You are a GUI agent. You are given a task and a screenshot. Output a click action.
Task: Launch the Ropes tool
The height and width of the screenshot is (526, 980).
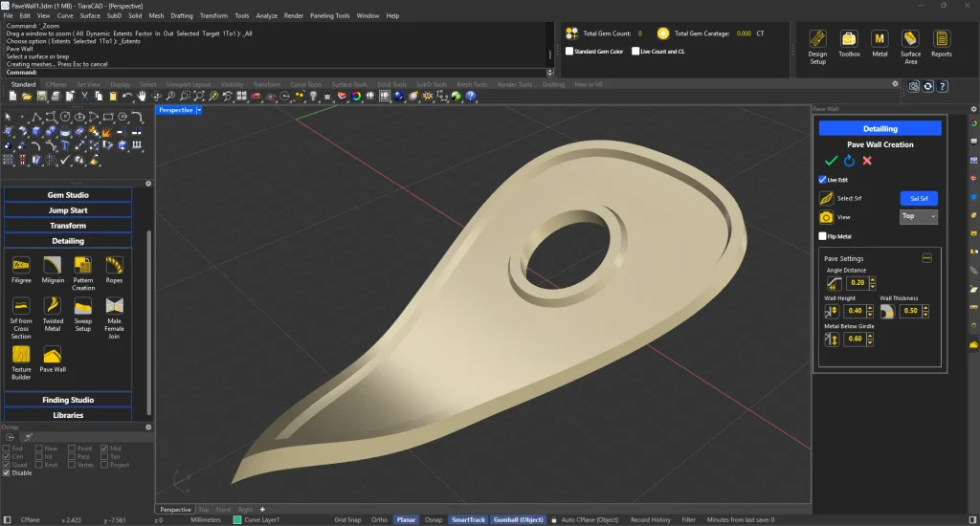coord(115,264)
